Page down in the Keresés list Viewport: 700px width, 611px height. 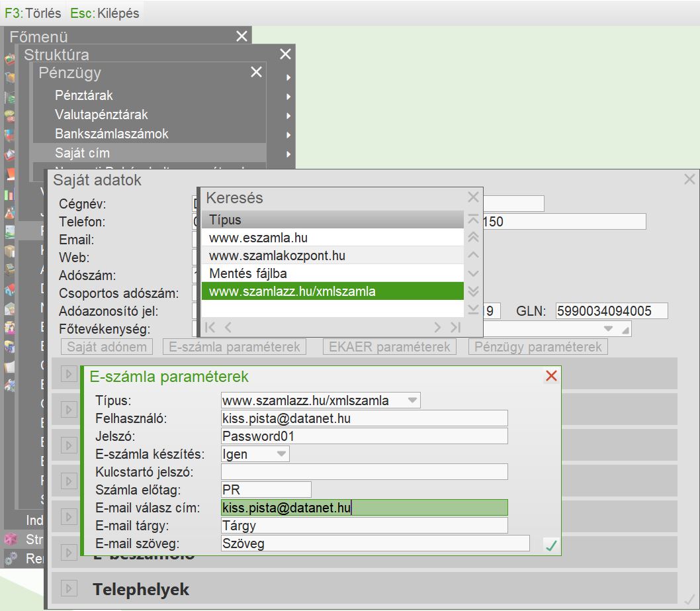coord(473,291)
